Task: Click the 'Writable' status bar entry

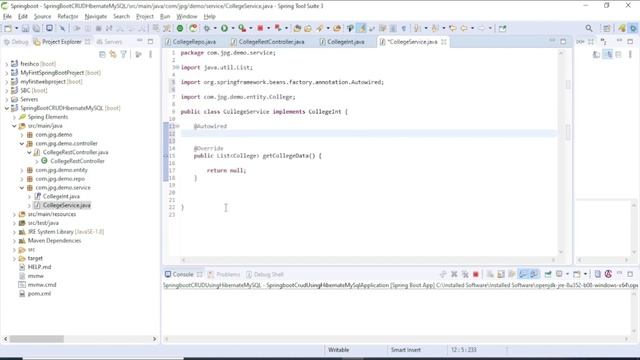Action: tap(338, 350)
